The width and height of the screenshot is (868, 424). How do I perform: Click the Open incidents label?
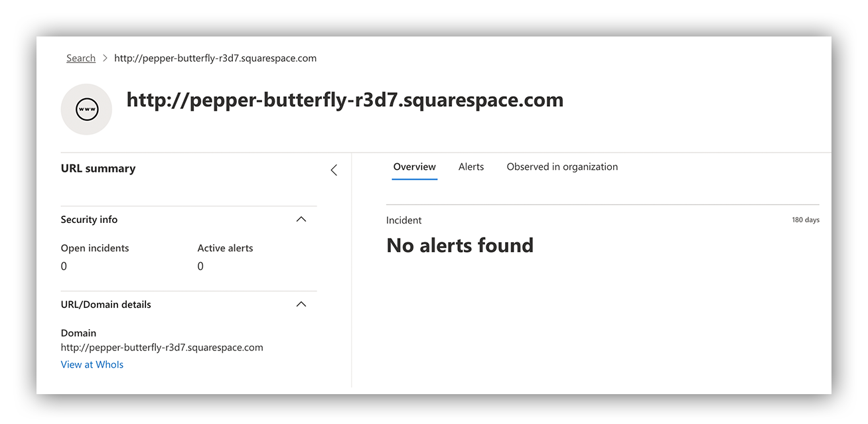click(x=95, y=248)
